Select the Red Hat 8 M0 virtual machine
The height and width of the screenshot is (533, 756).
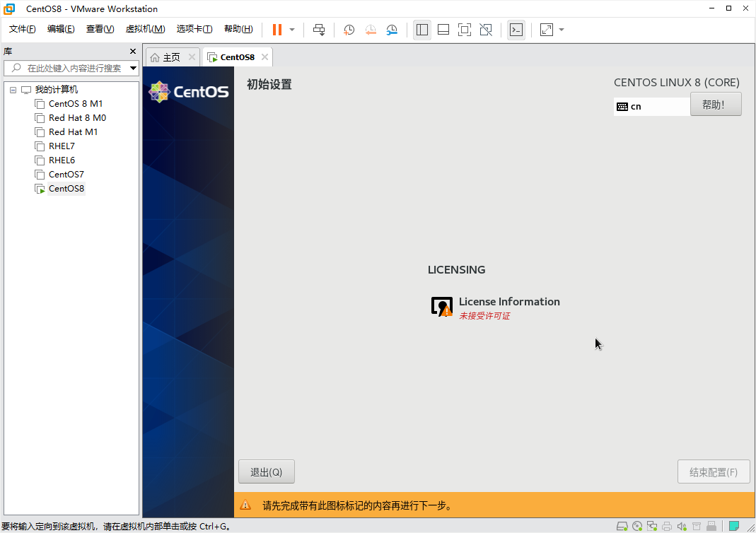tap(77, 117)
